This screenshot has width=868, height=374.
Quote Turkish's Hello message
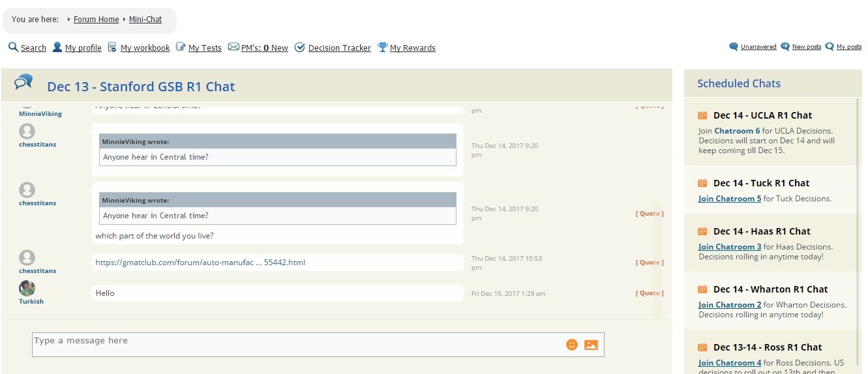(x=650, y=293)
